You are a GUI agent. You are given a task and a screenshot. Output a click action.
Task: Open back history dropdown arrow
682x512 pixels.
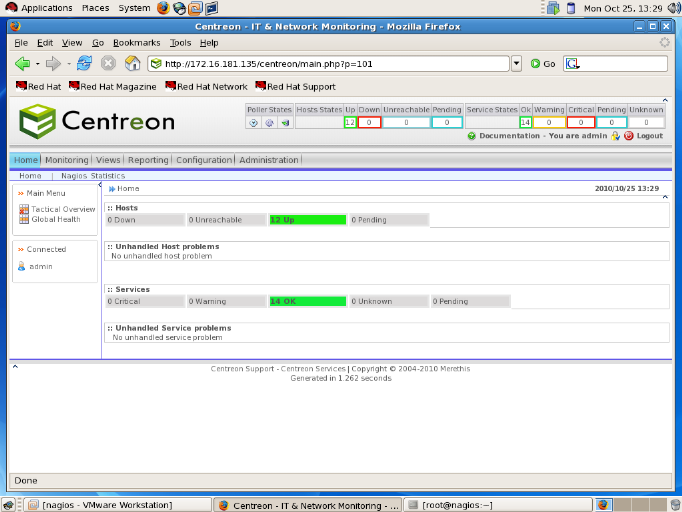38,64
